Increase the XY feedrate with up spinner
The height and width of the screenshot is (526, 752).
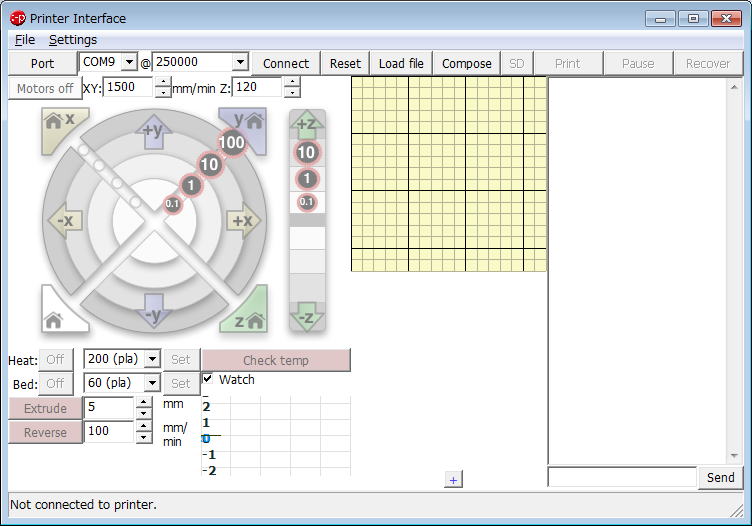(164, 82)
